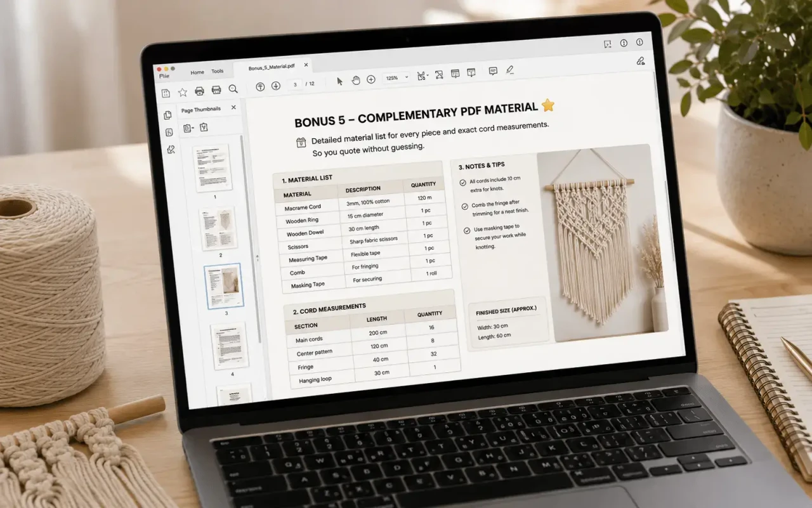This screenshot has height=508, width=812.
Task: Click the first printer icon
Action: (199, 91)
